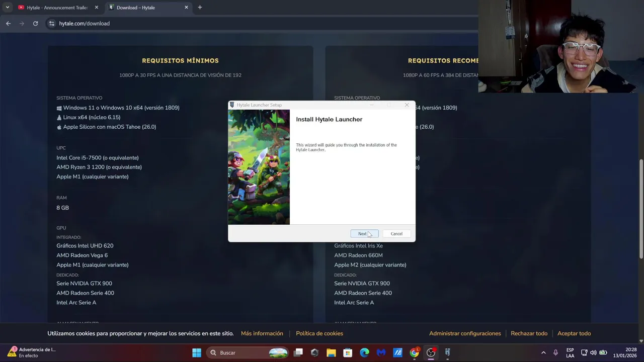The width and height of the screenshot is (644, 362).
Task: Close the Hytale Launcher Setup dialog
Action: (x=407, y=105)
